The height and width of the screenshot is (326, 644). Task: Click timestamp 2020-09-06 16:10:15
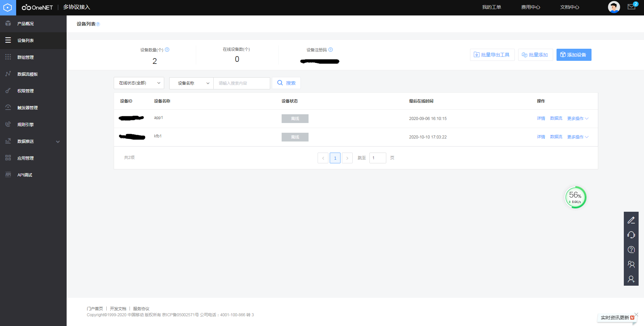[428, 119]
